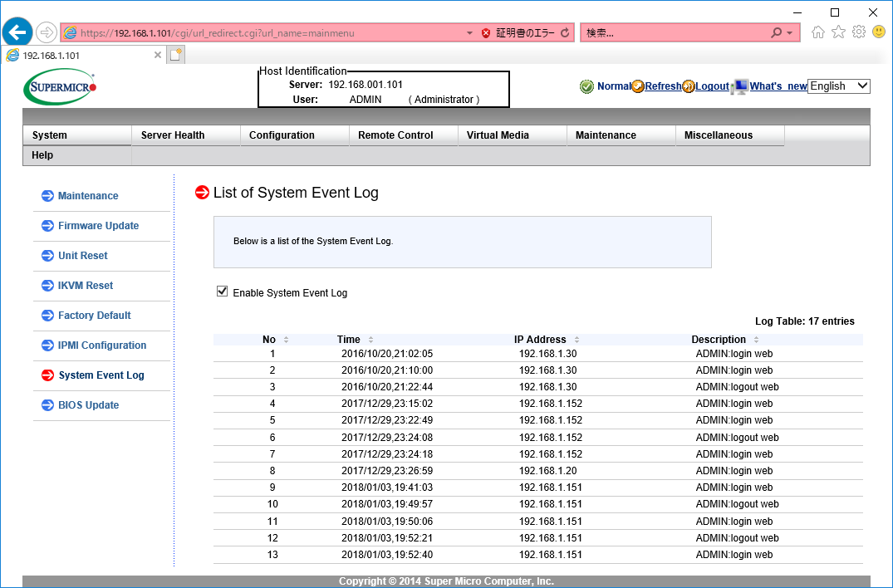Click the blue arrow icon beside BIOS Update
Viewport: 893px width, 588px height.
click(x=48, y=404)
